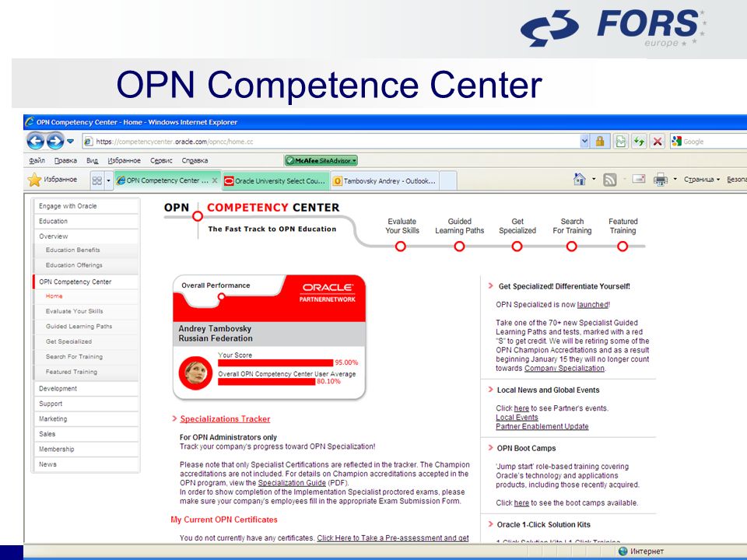The image size is (747, 560).
Task: Click the Search For Training track circle
Action: [x=572, y=247]
